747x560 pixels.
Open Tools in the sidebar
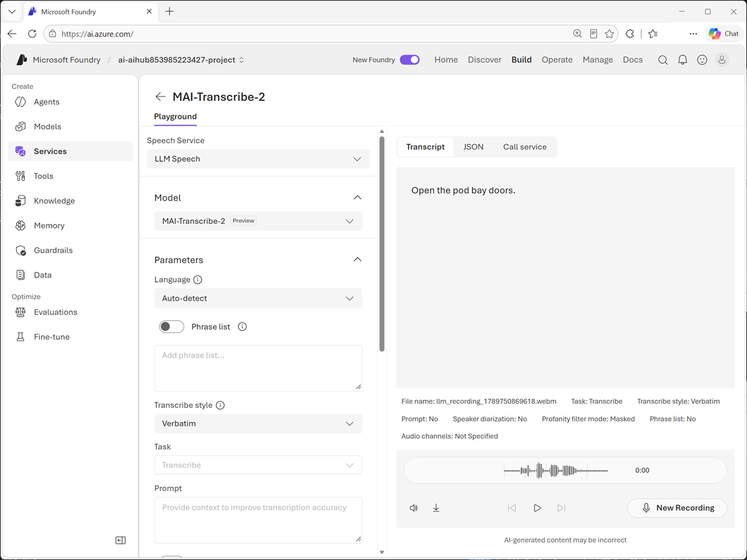click(x=70, y=176)
